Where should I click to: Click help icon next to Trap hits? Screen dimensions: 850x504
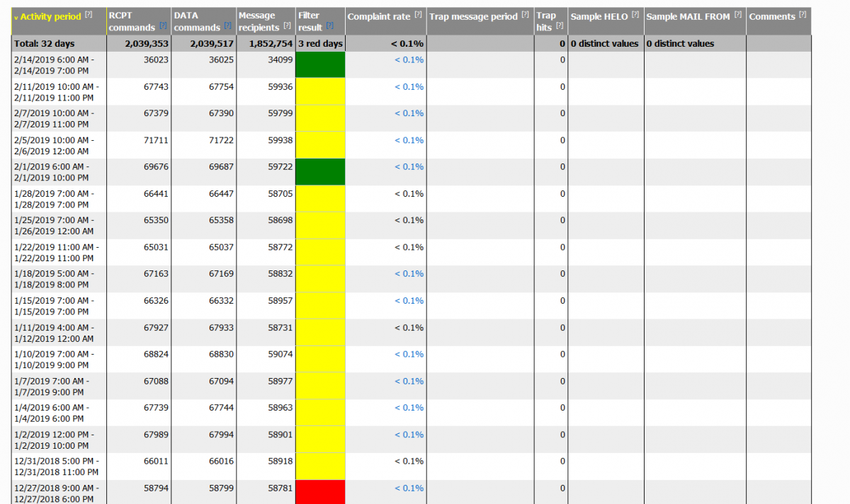coord(560,26)
